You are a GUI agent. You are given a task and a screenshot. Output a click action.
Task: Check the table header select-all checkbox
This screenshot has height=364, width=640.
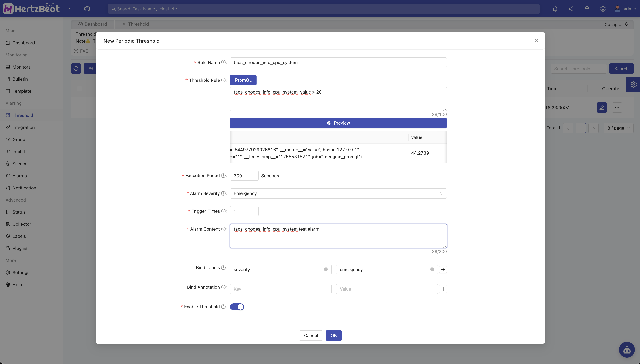pyautogui.click(x=80, y=89)
